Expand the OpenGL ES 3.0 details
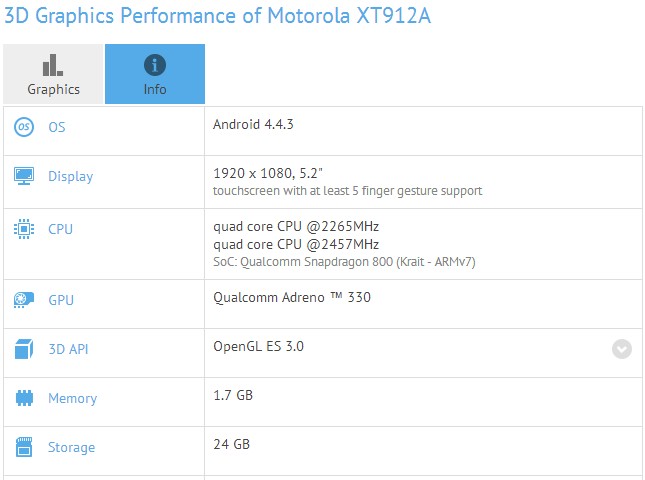 point(622,349)
